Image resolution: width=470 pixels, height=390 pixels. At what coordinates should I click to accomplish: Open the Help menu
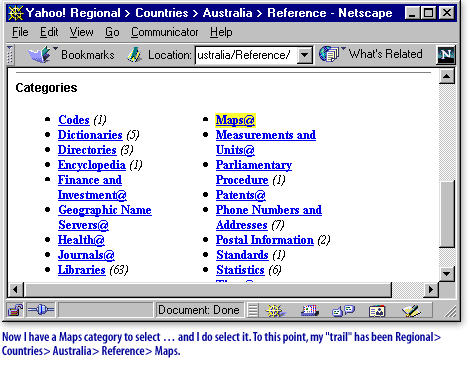point(221,32)
